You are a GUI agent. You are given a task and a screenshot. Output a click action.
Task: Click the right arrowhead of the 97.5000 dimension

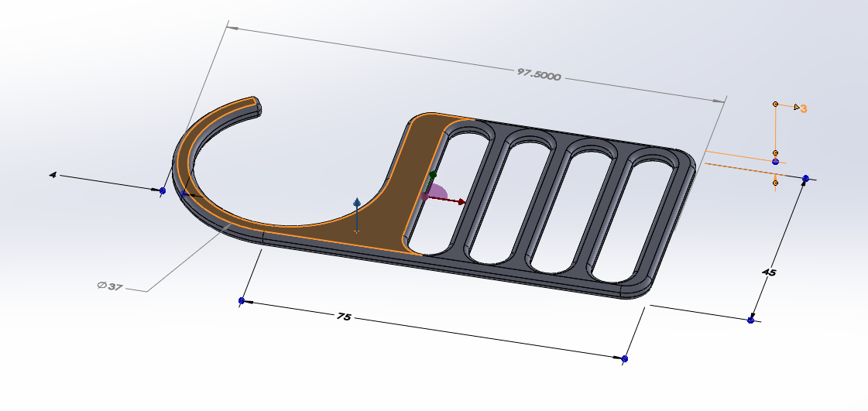[x=719, y=101]
